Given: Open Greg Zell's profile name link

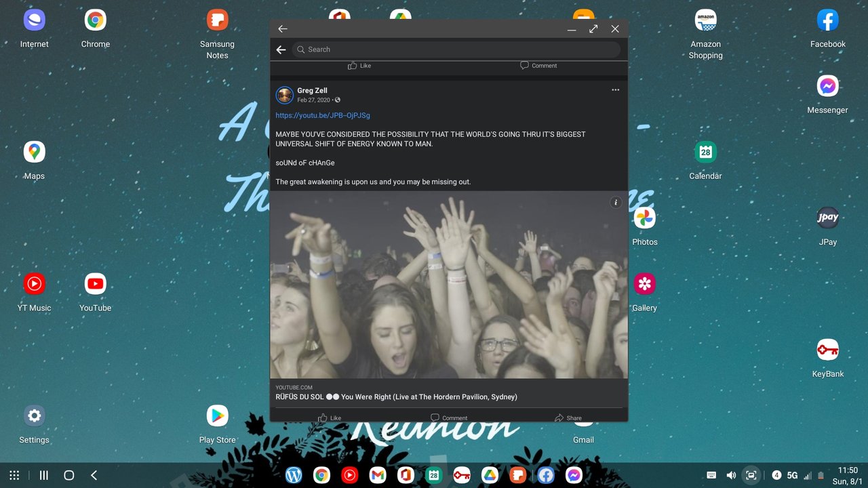Looking at the screenshot, I should click(312, 91).
